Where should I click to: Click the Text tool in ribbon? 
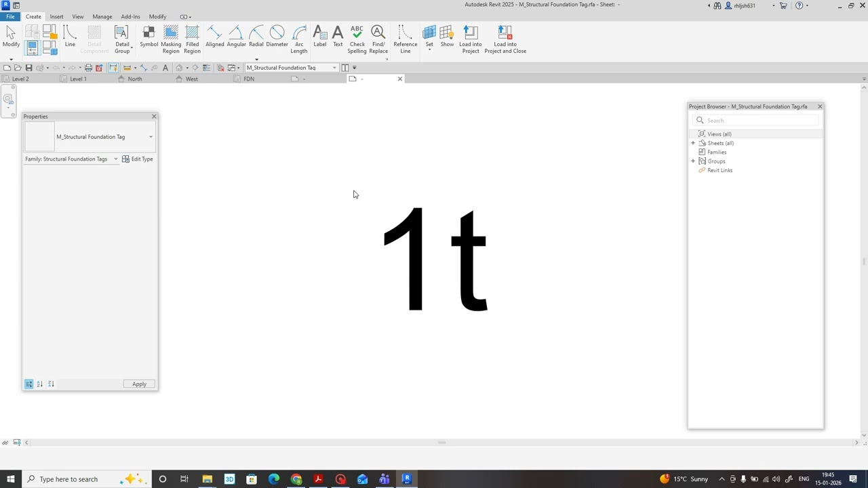coord(338,37)
